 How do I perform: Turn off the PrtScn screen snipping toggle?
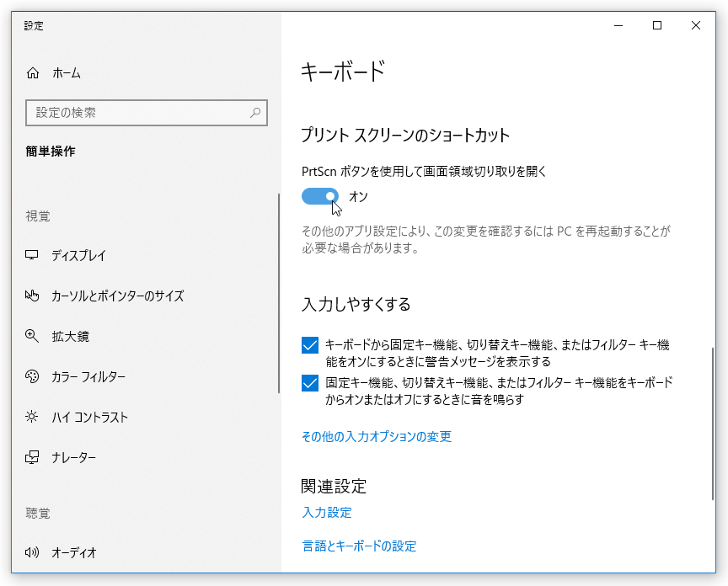tap(320, 196)
